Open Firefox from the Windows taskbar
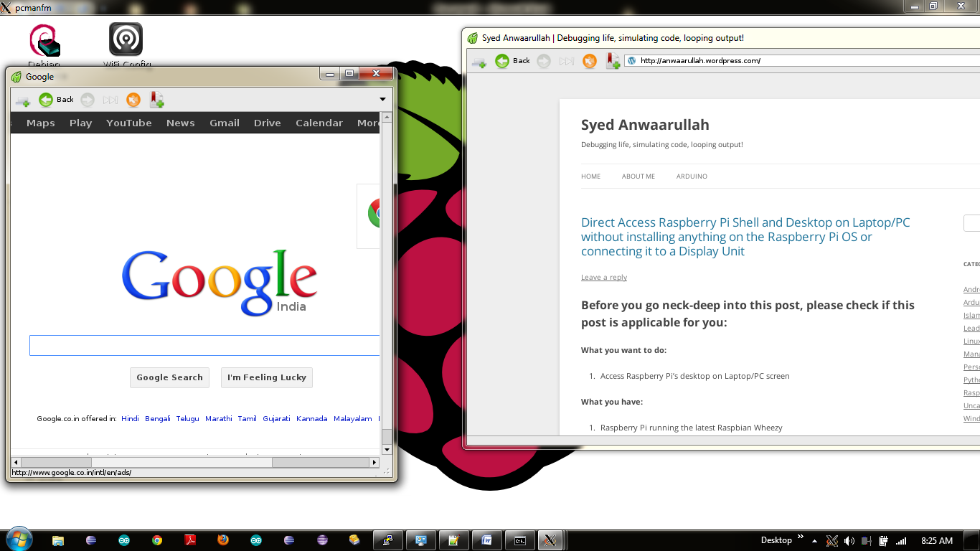980x551 pixels. pyautogui.click(x=223, y=540)
